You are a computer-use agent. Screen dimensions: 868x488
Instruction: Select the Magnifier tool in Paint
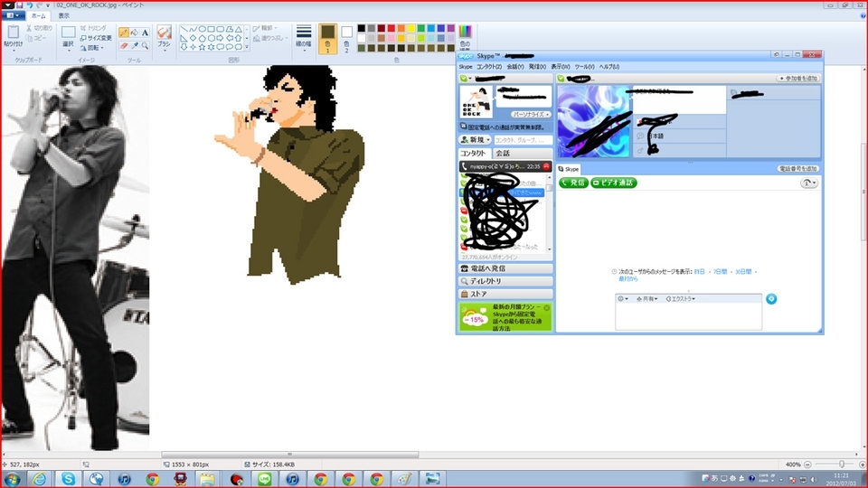pyautogui.click(x=145, y=46)
